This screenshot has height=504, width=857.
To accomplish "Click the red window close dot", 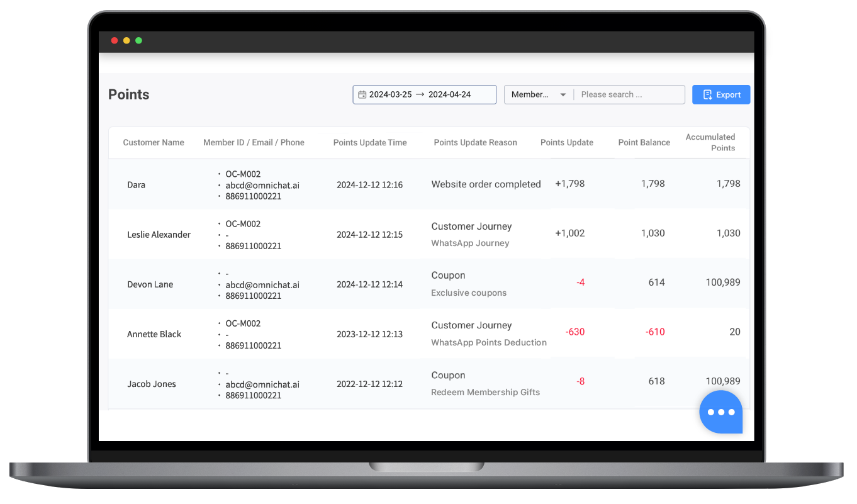I will 115,40.
